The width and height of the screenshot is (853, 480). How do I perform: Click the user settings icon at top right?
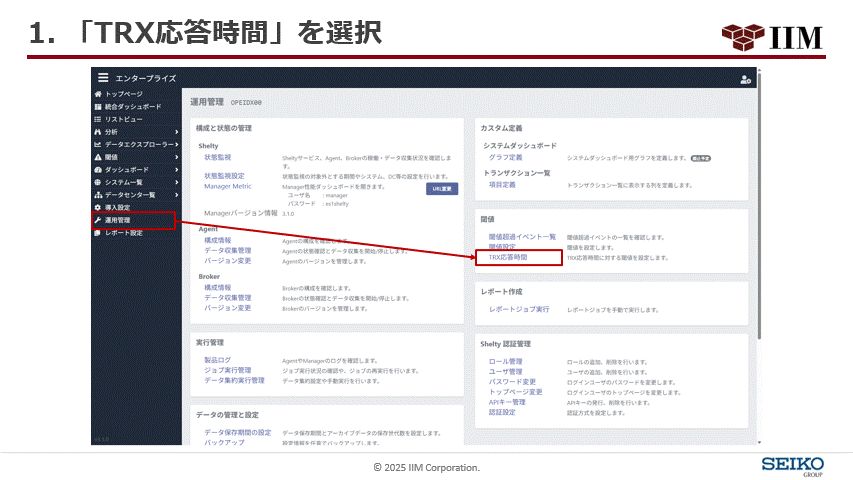coord(745,79)
